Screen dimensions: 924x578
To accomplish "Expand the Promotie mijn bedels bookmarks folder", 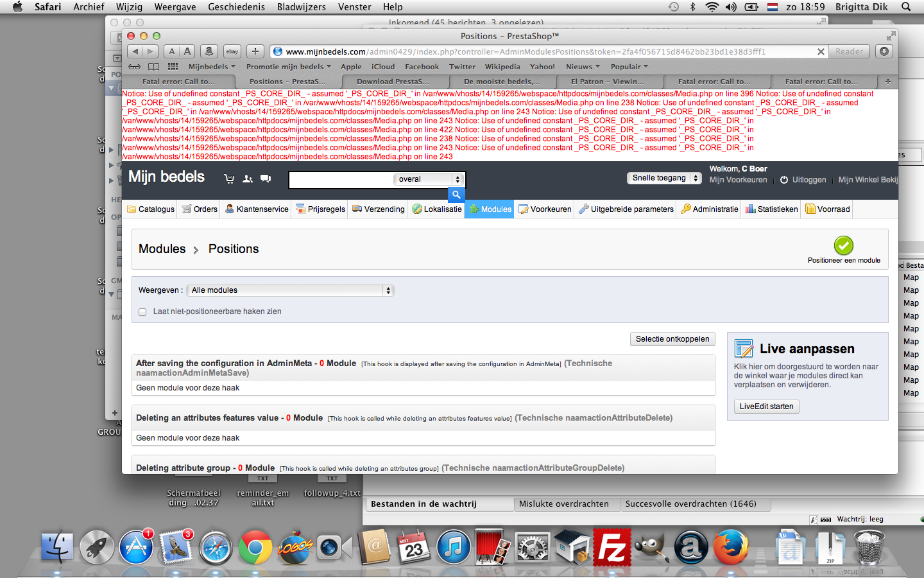I will pos(289,67).
